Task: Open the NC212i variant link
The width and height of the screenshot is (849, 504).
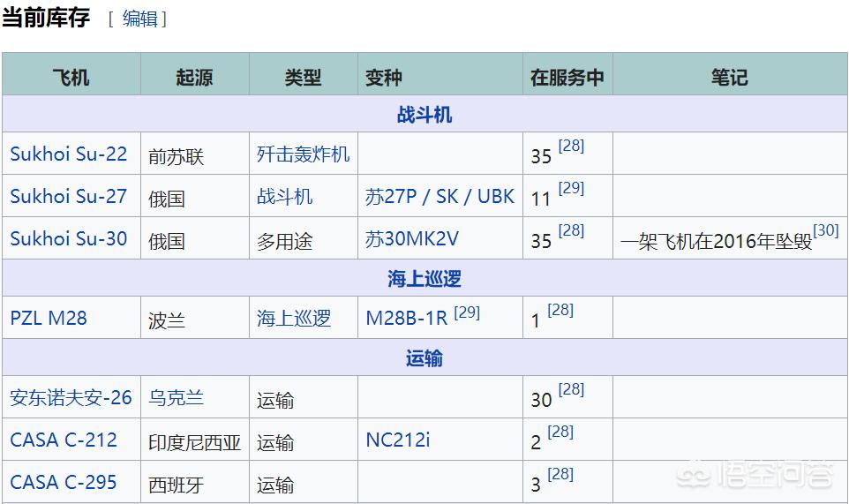Action: coord(398,440)
